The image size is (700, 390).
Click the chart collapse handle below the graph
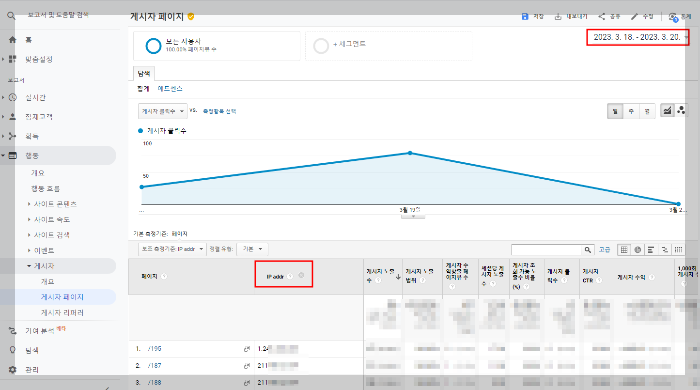pos(413,216)
